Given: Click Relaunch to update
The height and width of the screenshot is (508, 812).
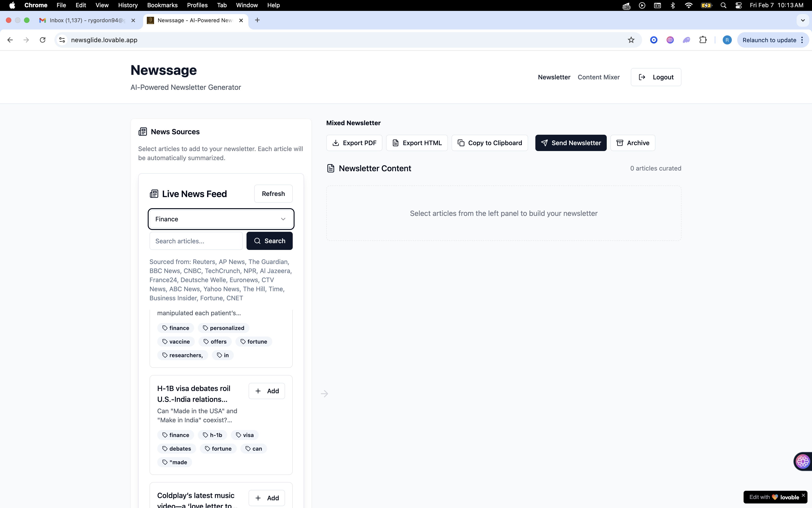Looking at the screenshot, I should pyautogui.click(x=769, y=40).
